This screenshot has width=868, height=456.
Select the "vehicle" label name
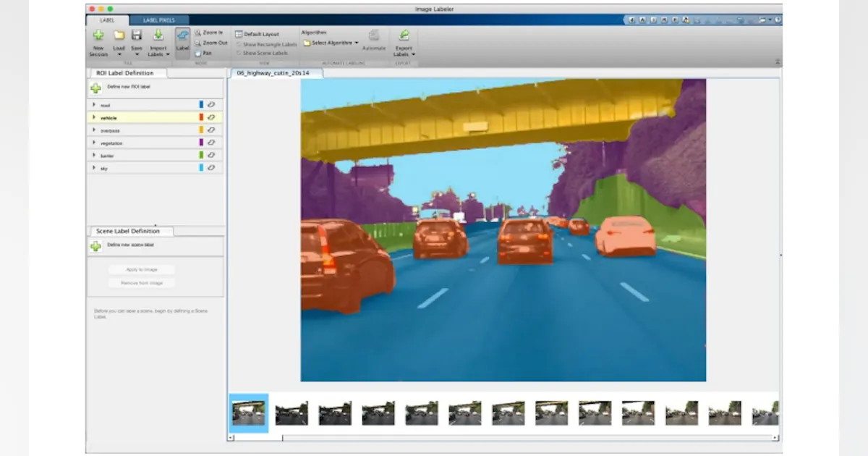[x=109, y=118]
